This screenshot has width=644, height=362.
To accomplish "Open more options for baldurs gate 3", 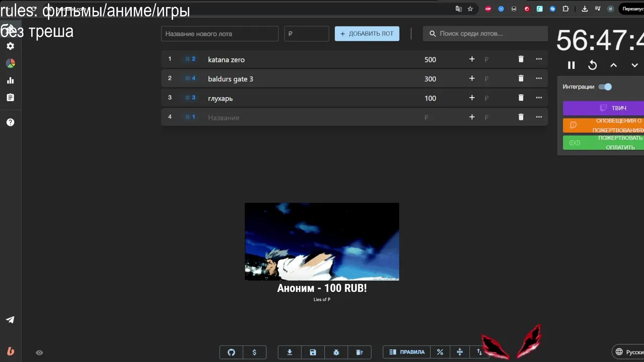I will [539, 78].
